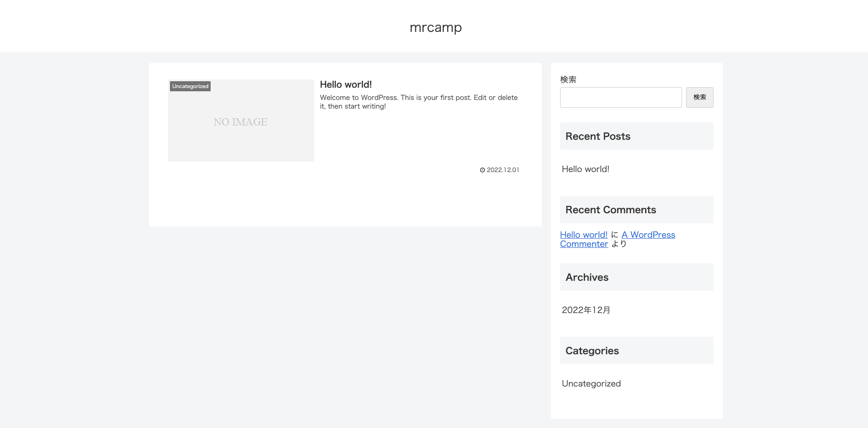Click the Recent Comments heading

[610, 209]
